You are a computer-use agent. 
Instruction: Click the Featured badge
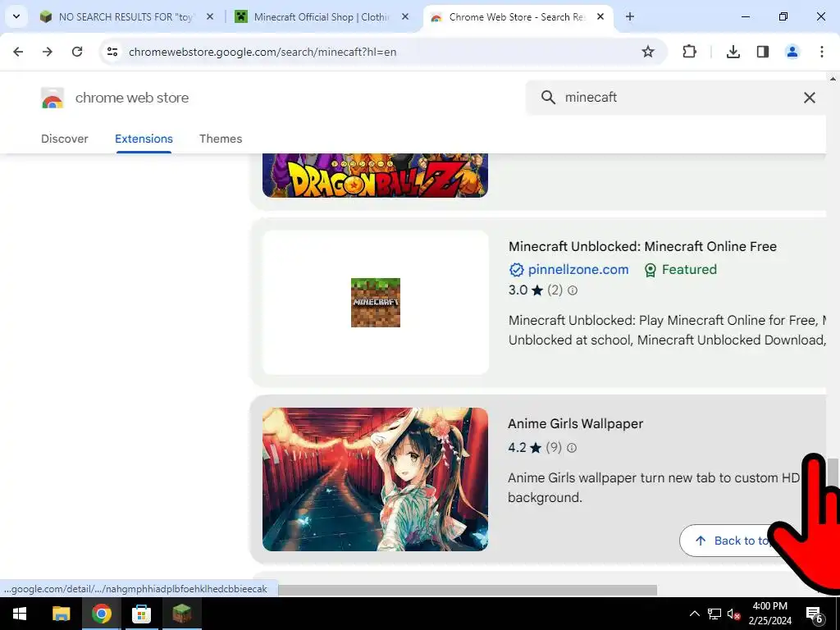(680, 269)
